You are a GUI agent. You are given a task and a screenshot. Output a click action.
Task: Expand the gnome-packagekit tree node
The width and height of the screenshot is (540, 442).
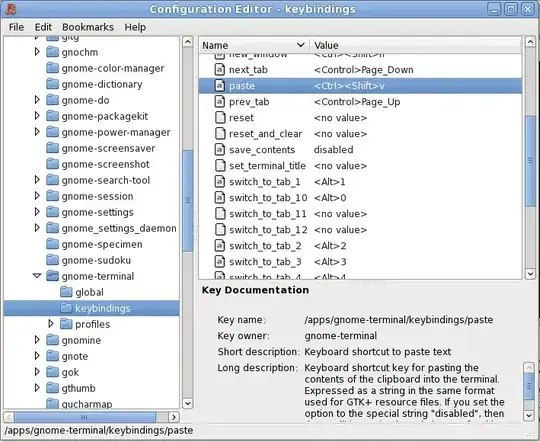(37, 116)
